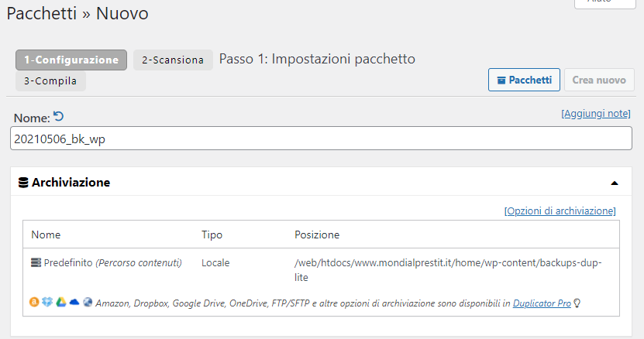This screenshot has width=644, height=339.
Task: Open the 3-Compila step
Action: [x=50, y=80]
